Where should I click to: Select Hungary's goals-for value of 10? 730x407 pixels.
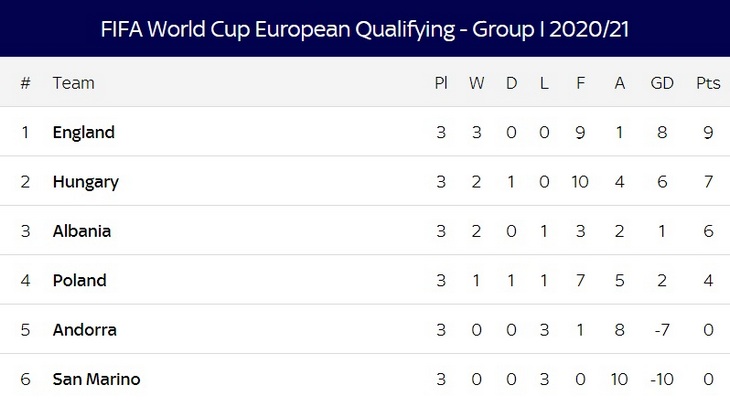(x=582, y=182)
